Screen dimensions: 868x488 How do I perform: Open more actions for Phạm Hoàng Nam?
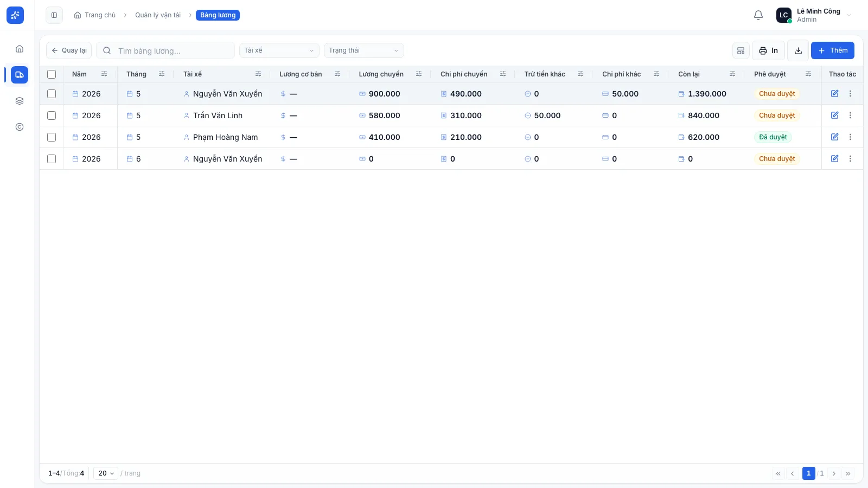click(x=850, y=137)
